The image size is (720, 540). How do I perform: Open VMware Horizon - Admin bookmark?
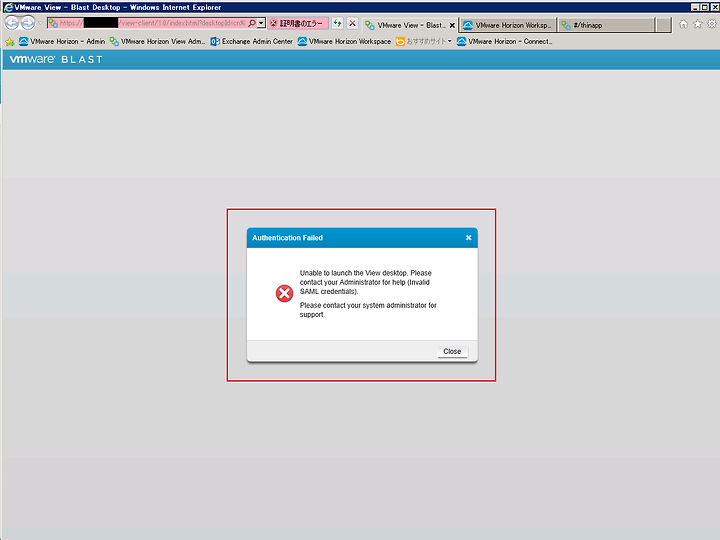click(x=62, y=41)
